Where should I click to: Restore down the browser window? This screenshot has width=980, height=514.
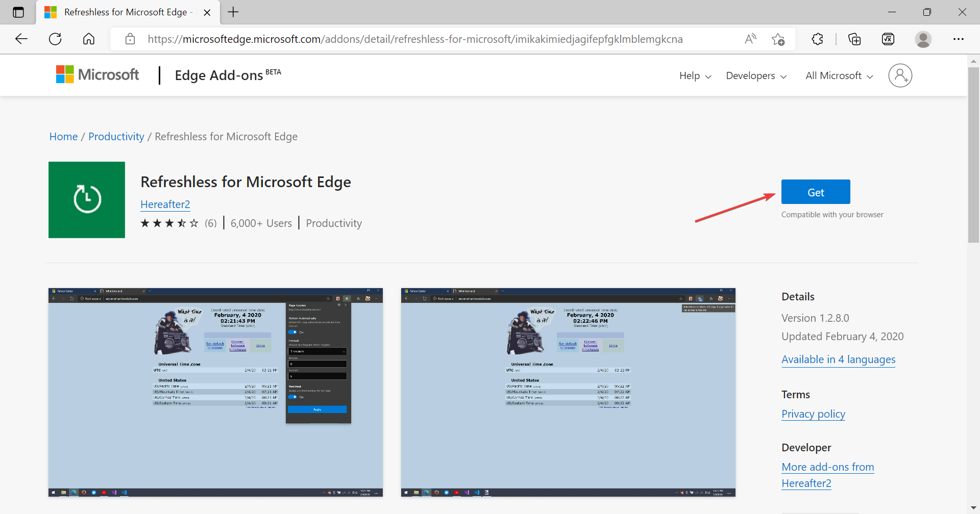pos(927,12)
